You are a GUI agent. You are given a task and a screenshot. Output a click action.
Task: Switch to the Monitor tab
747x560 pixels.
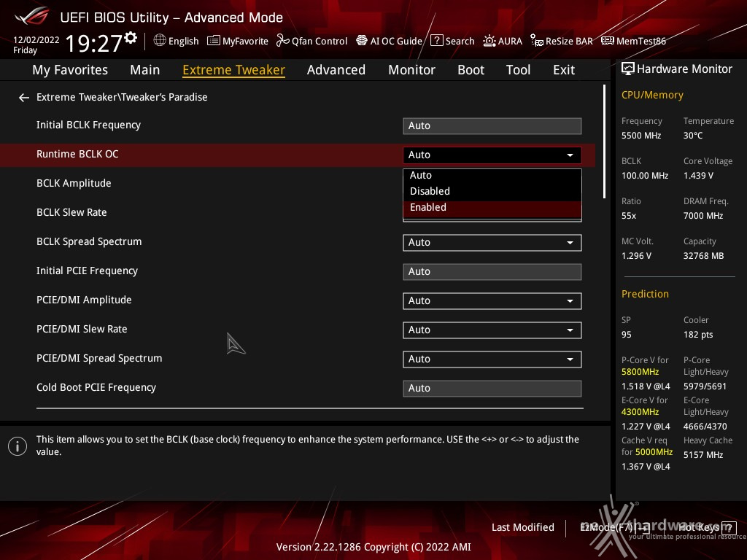pyautogui.click(x=411, y=70)
